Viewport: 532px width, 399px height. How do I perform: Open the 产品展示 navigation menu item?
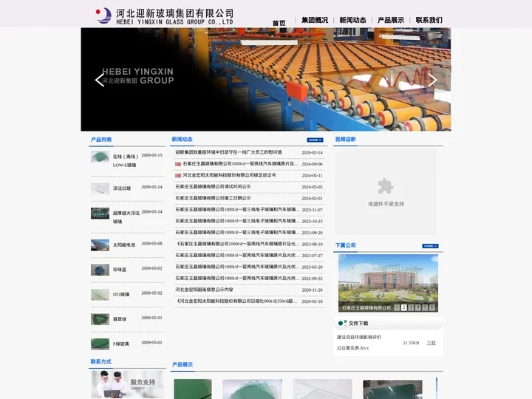pyautogui.click(x=391, y=20)
